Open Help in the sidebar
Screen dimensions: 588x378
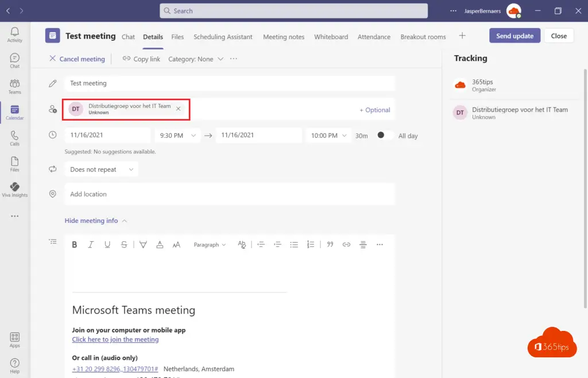click(14, 366)
